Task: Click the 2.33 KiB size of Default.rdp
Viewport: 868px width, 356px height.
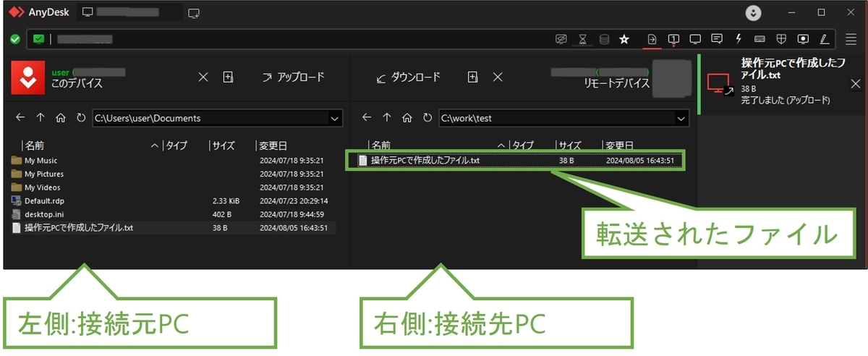Action: pos(226,201)
